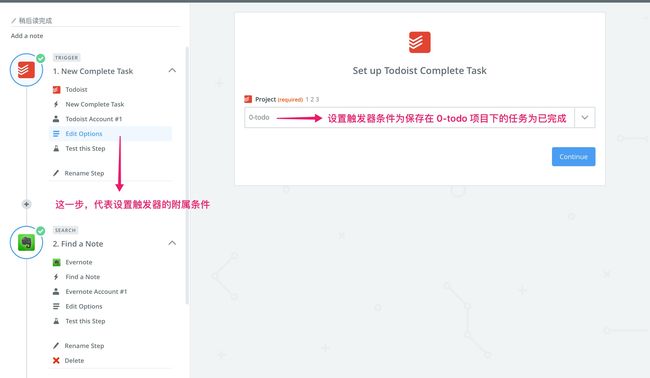The image size is (650, 378).
Task: Click the person icon beside Evernote Account #1
Action: click(x=56, y=291)
